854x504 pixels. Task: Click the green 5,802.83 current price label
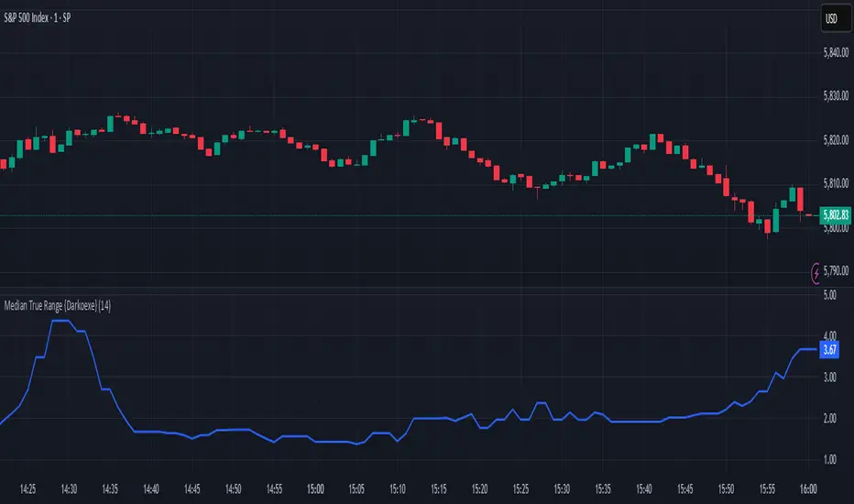pos(836,215)
